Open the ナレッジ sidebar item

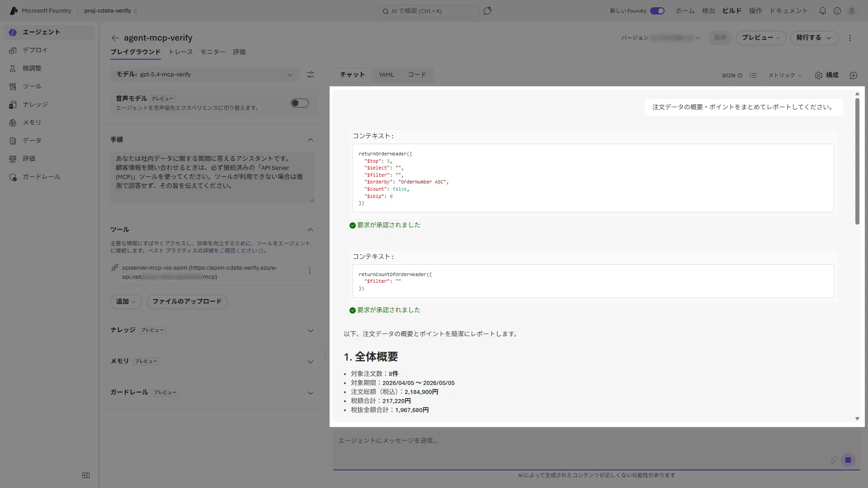coord(49,104)
